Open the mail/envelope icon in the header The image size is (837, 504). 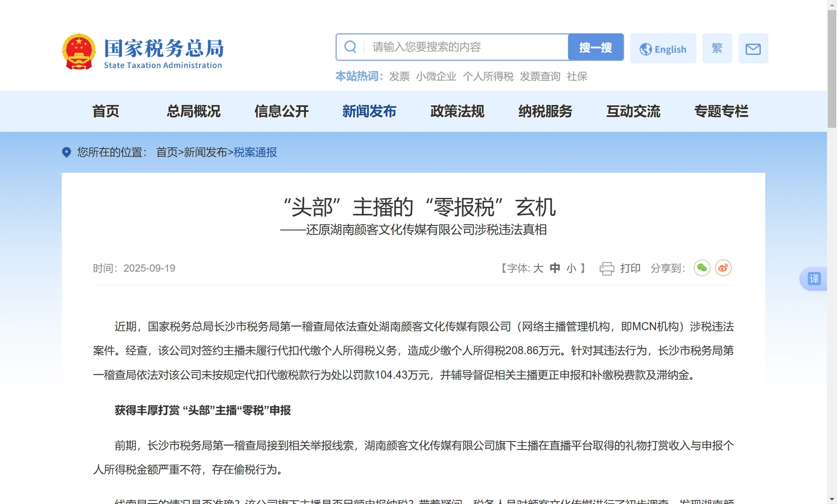point(753,48)
